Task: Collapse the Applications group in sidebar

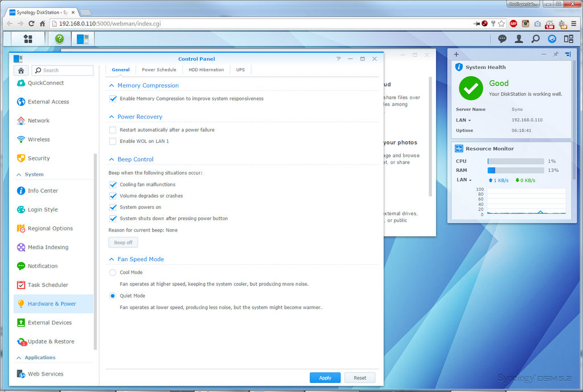Action: click(x=19, y=358)
